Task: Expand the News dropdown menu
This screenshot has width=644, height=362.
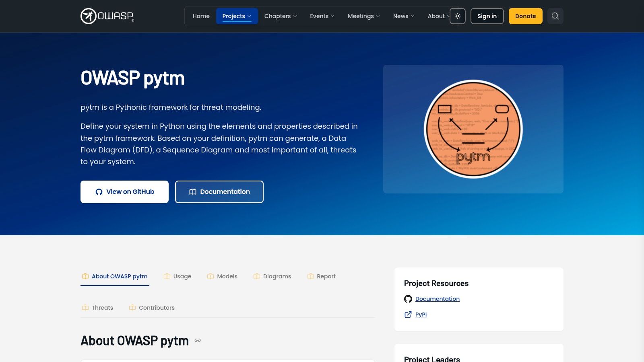Action: click(404, 16)
